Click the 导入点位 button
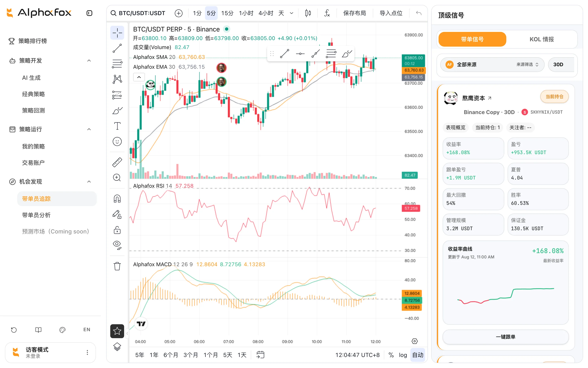Screen dimensions: 588x368 pos(391,13)
